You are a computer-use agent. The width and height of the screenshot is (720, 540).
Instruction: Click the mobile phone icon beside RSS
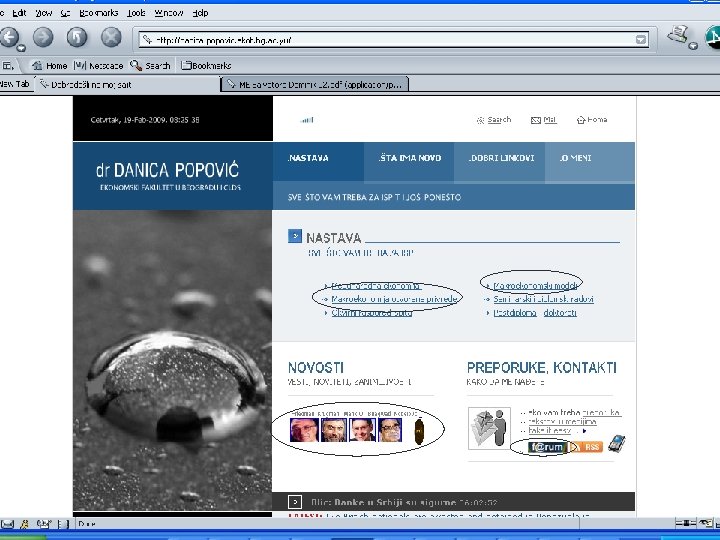pyautogui.click(x=617, y=444)
